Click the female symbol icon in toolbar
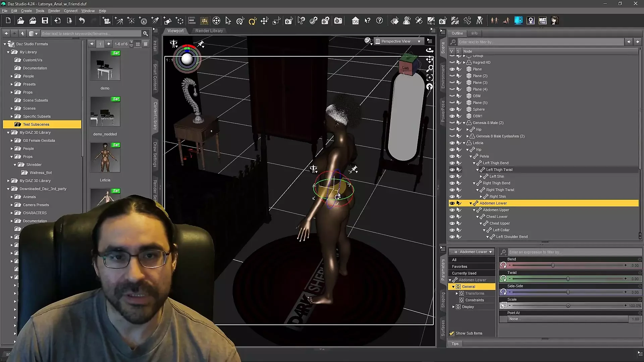The width and height of the screenshot is (644, 362). 531,21
